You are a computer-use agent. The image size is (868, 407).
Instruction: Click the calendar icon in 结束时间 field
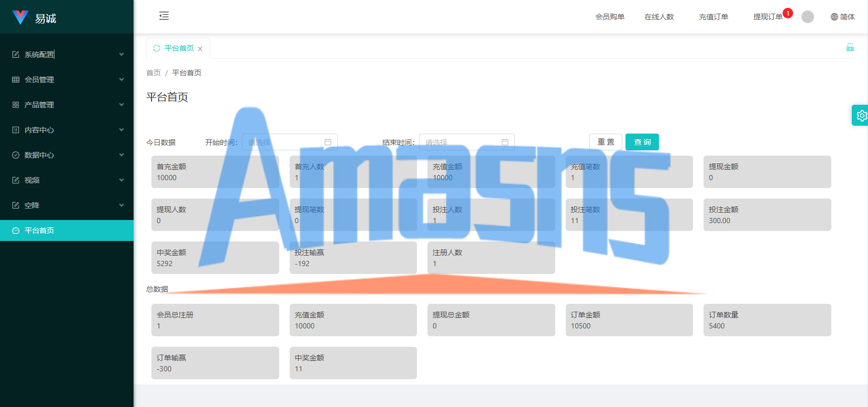coord(505,142)
